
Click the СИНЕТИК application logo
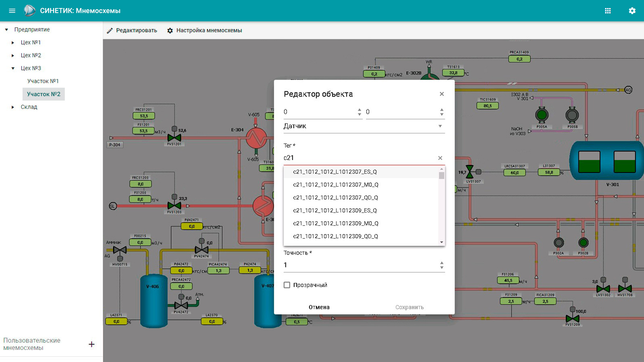(x=29, y=10)
